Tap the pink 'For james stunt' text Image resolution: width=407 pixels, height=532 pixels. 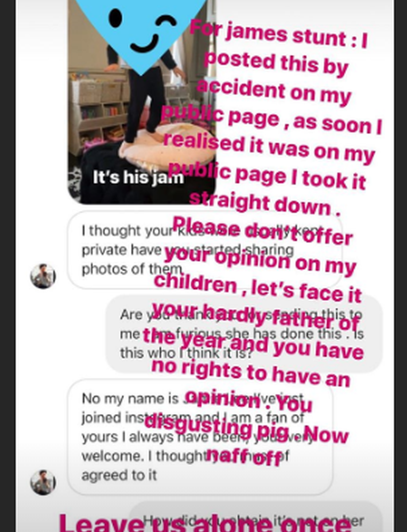click(278, 34)
